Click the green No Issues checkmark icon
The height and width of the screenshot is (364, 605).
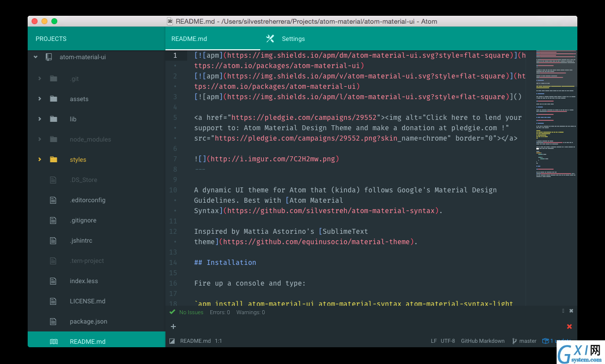(x=172, y=312)
